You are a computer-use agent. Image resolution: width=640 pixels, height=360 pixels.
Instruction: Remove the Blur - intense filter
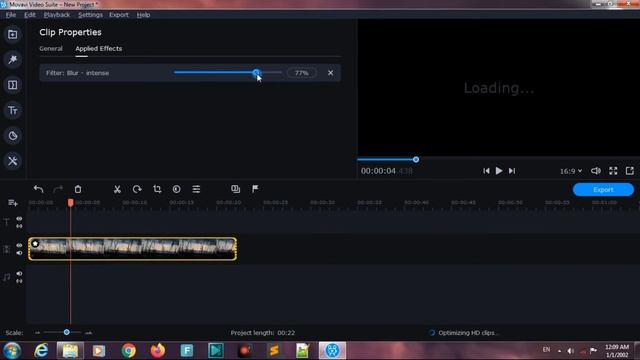click(x=331, y=73)
